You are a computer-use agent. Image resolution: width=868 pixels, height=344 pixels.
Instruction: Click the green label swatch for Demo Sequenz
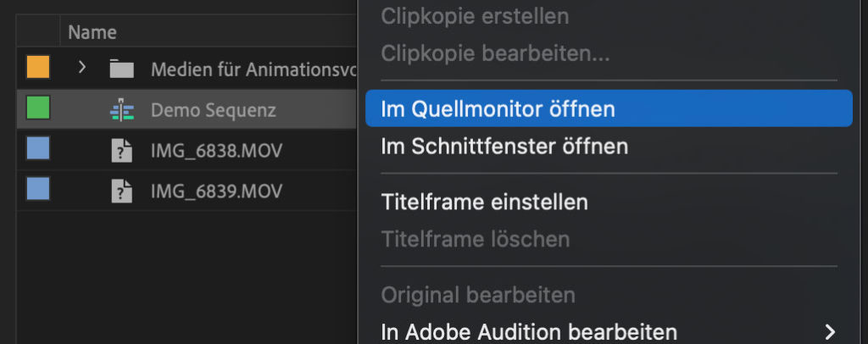click(x=38, y=108)
